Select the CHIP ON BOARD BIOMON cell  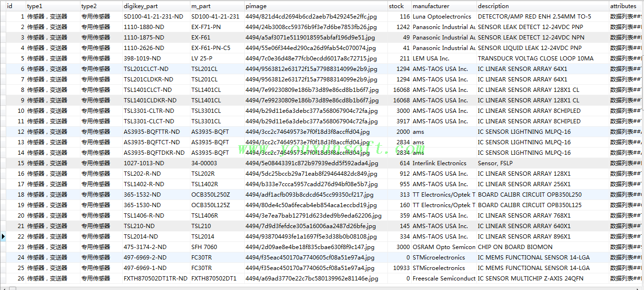point(543,247)
